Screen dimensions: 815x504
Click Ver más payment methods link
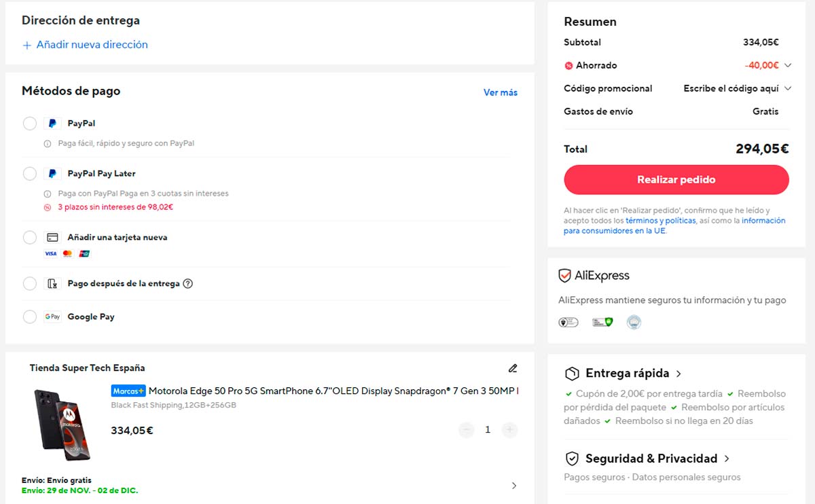pyautogui.click(x=500, y=92)
